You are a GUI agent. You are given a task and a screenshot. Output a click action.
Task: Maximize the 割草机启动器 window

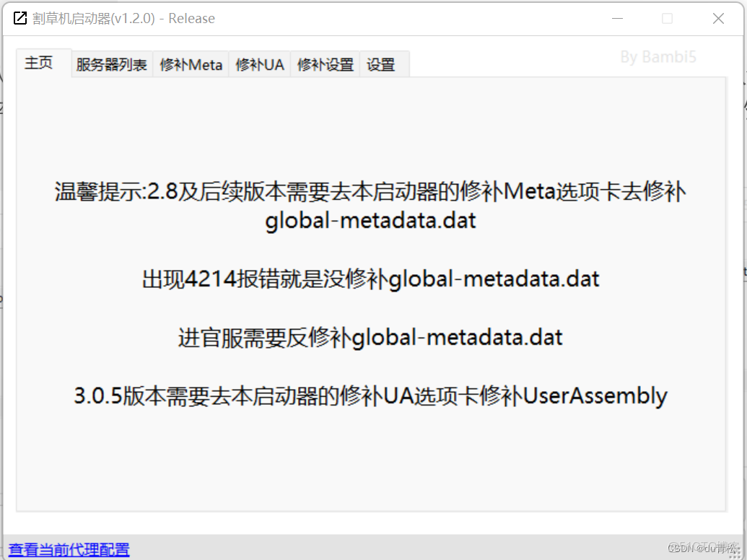pos(667,18)
